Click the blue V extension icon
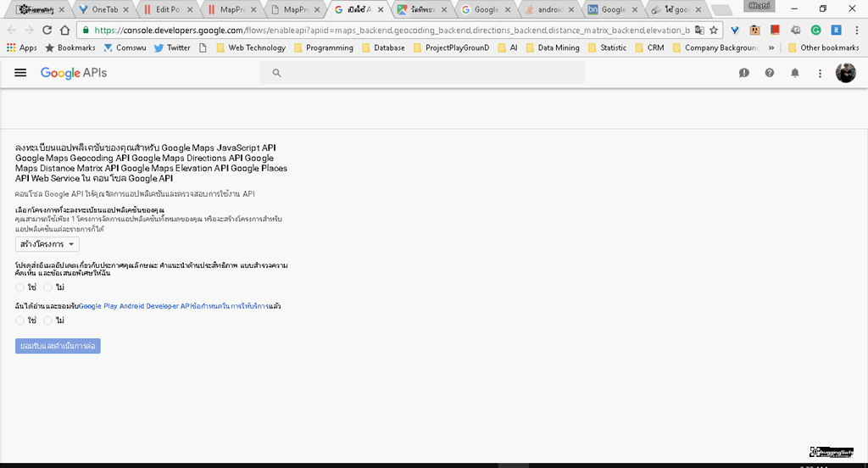 pos(735,30)
